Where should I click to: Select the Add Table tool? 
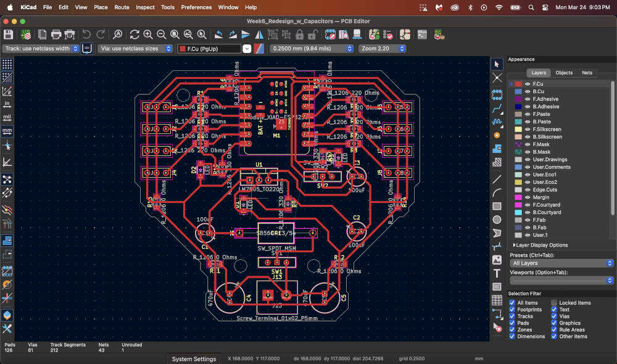point(497,300)
